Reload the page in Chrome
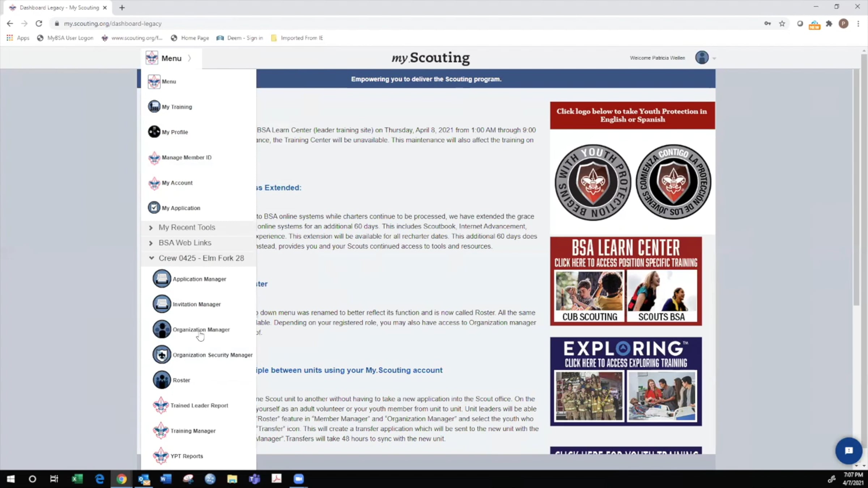The height and width of the screenshot is (488, 868). click(39, 23)
